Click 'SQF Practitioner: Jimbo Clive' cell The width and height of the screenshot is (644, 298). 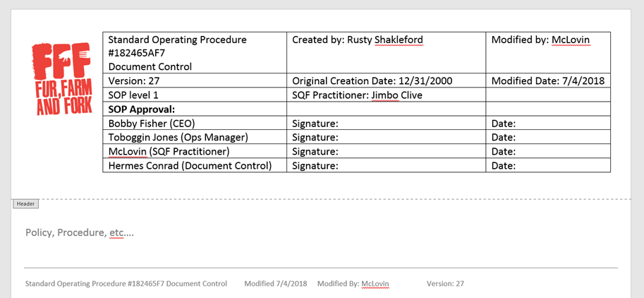point(386,95)
